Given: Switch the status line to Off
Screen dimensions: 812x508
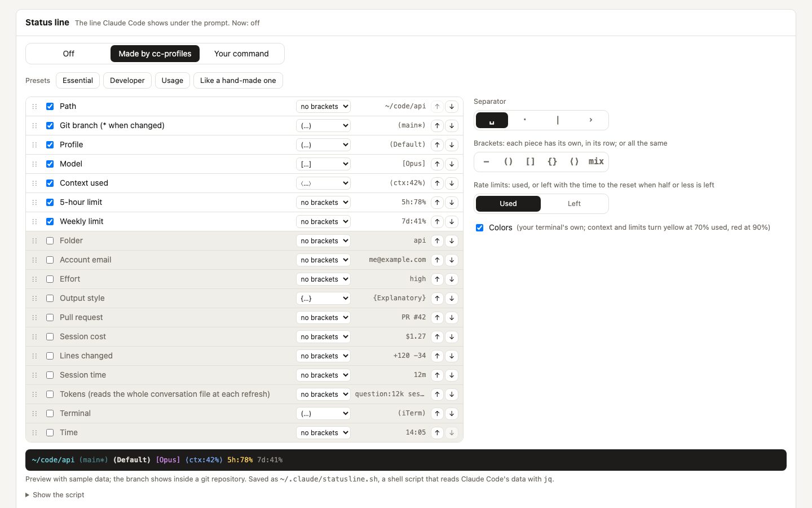Looking at the screenshot, I should (x=68, y=54).
